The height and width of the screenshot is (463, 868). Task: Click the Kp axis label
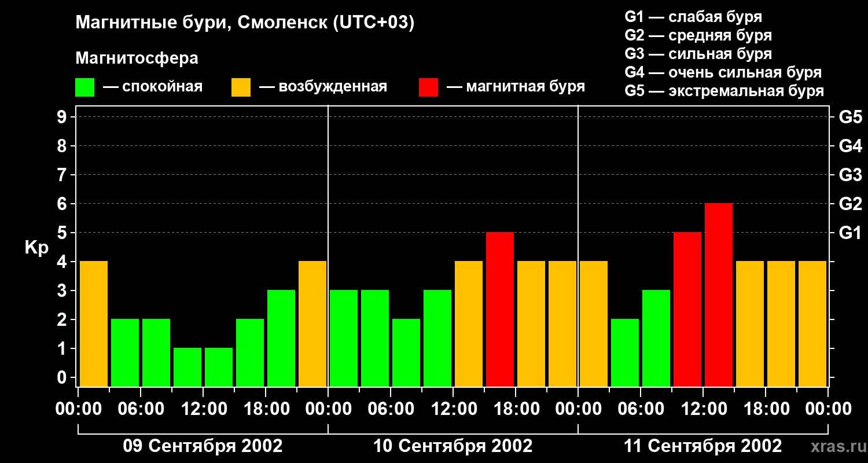point(36,248)
